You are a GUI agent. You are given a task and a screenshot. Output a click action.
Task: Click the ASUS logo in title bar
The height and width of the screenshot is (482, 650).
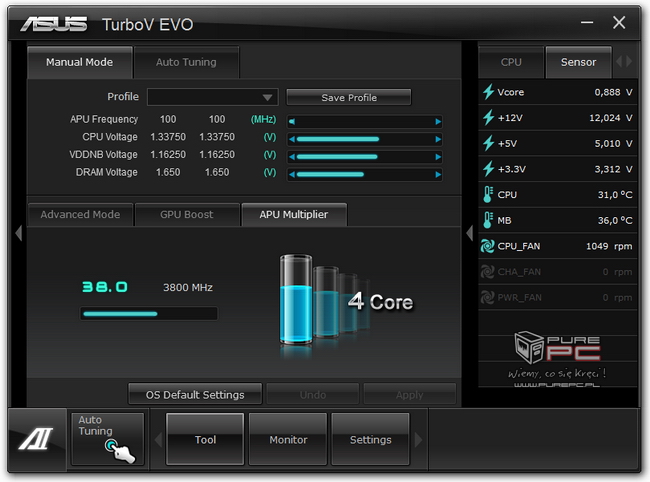point(54,24)
